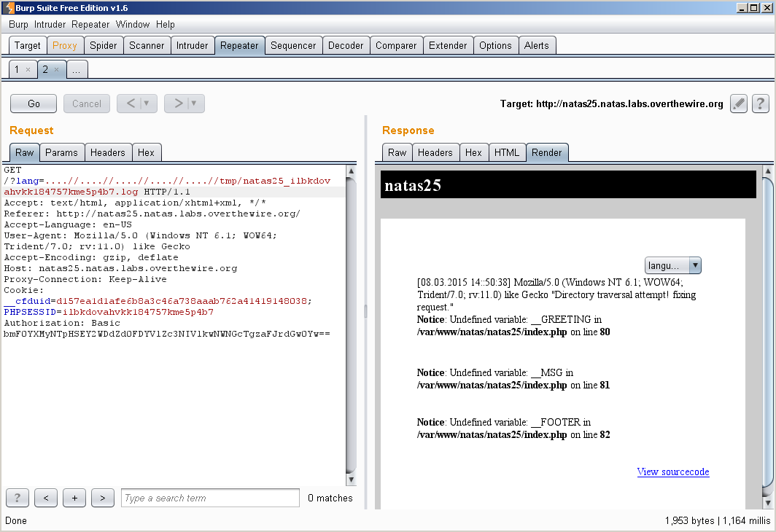The image size is (776, 532).
Task: Switch to the Sequencer tab
Action: coord(293,45)
